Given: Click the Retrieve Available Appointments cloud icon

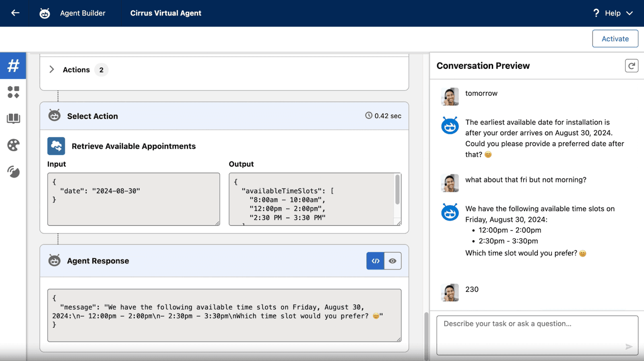Looking at the screenshot, I should coord(56,146).
